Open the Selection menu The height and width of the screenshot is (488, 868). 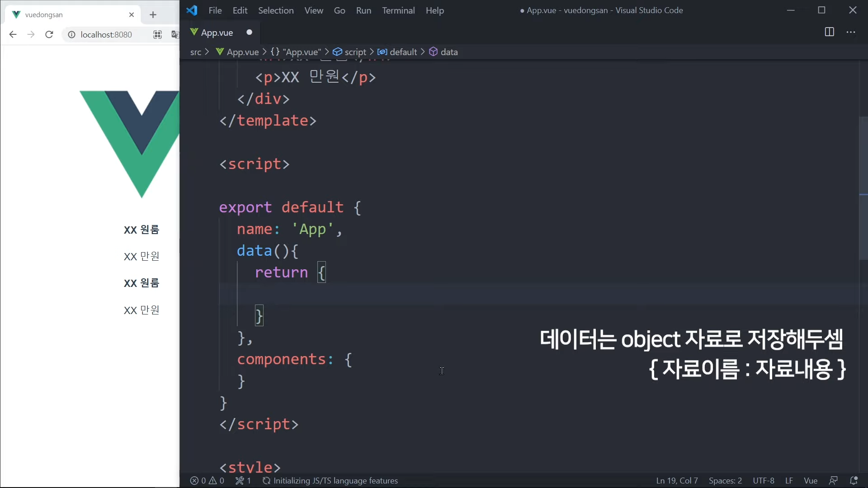tap(275, 10)
